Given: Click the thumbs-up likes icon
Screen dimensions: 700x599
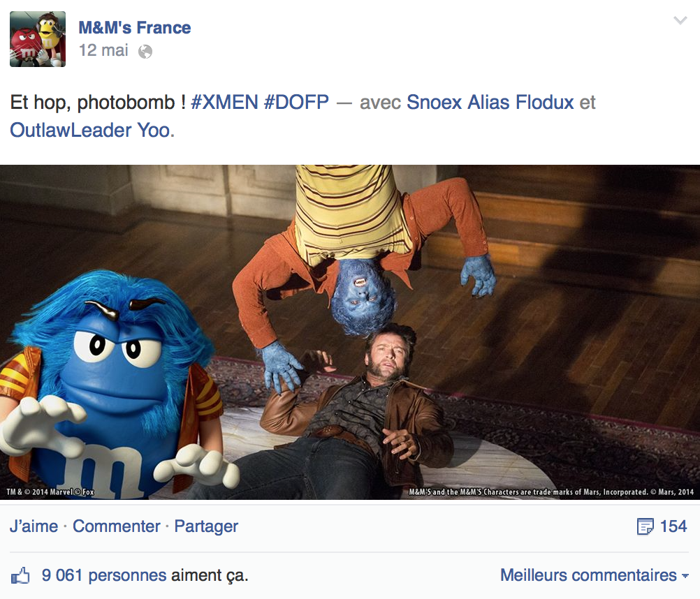Looking at the screenshot, I should [21, 576].
